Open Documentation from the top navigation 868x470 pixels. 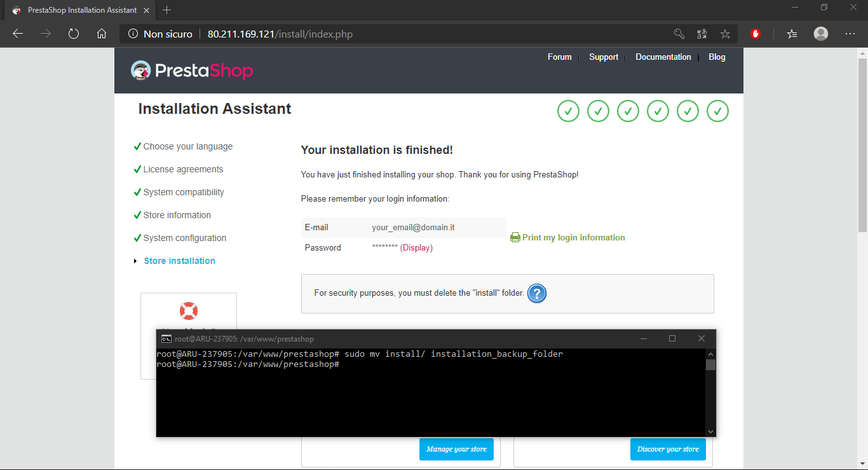pos(663,57)
